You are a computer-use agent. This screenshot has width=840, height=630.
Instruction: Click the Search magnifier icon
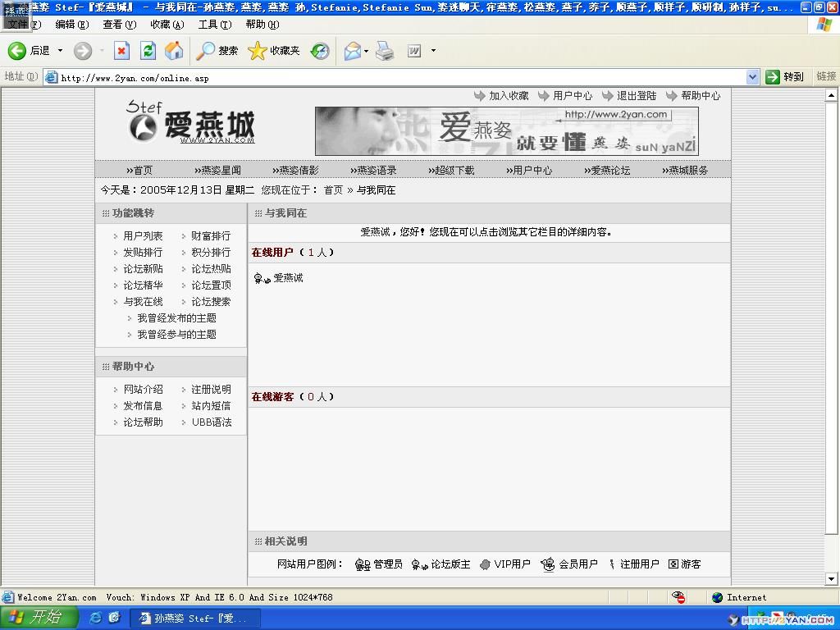point(206,51)
